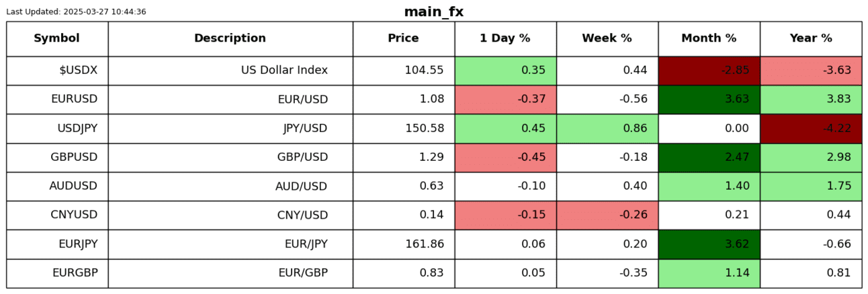
Task: Select the Year % column header
Action: (x=811, y=39)
